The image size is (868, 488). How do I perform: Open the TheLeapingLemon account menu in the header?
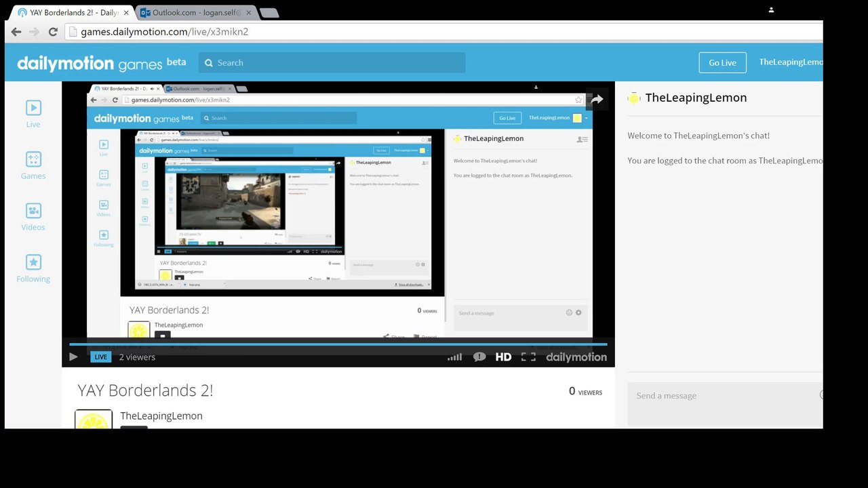tap(791, 62)
